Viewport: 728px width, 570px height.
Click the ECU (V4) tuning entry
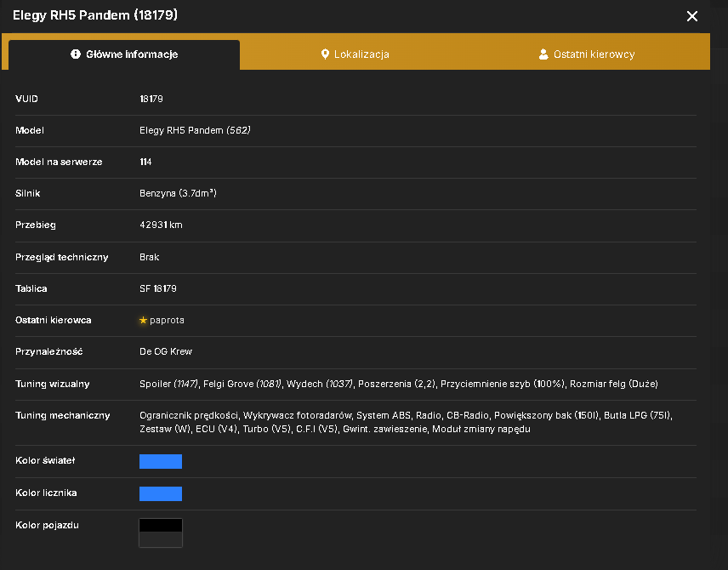tap(216, 430)
